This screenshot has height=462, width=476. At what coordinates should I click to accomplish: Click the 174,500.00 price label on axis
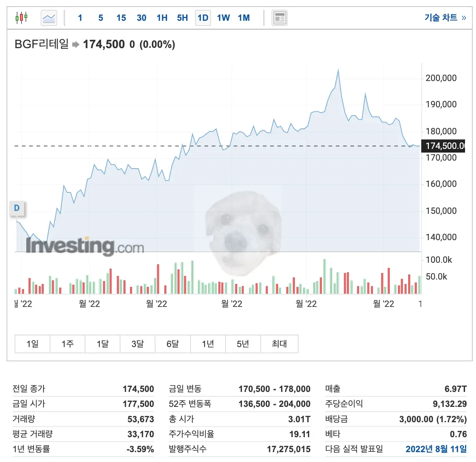[443, 146]
